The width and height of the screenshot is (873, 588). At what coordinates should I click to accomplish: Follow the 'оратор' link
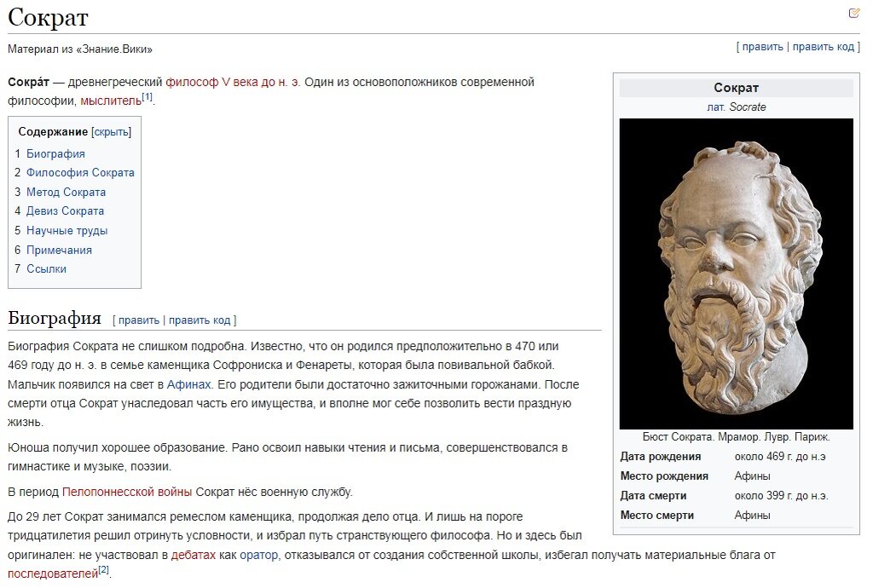(259, 555)
